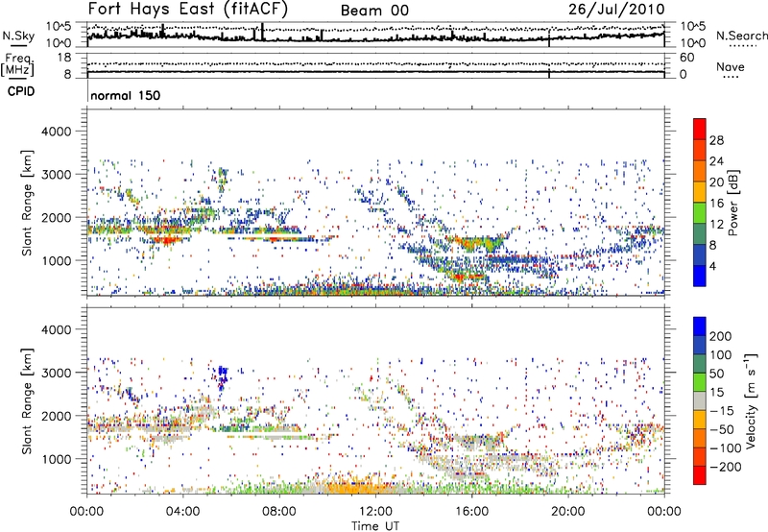
Task: Click the 'Fort Hays East (fitACF)' title
Action: pos(188,9)
